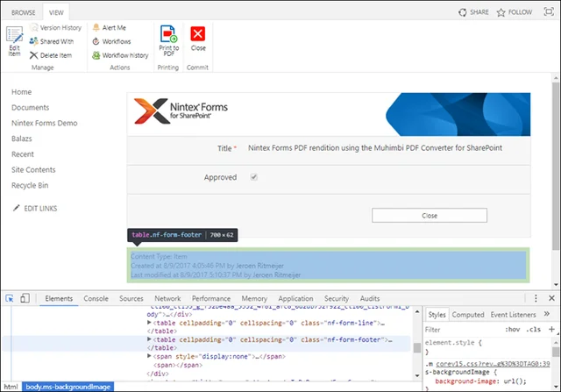Click the SHARE icon
The image size is (561, 392).
pyautogui.click(x=462, y=12)
